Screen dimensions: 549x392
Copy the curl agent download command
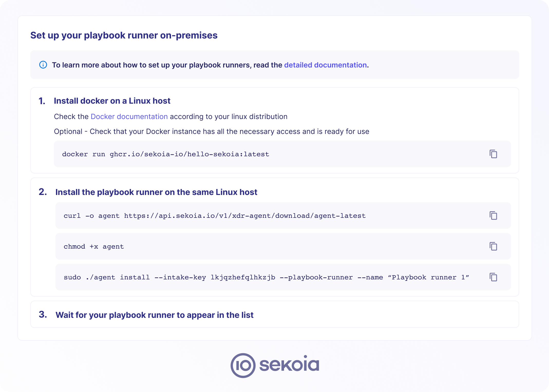tap(493, 215)
